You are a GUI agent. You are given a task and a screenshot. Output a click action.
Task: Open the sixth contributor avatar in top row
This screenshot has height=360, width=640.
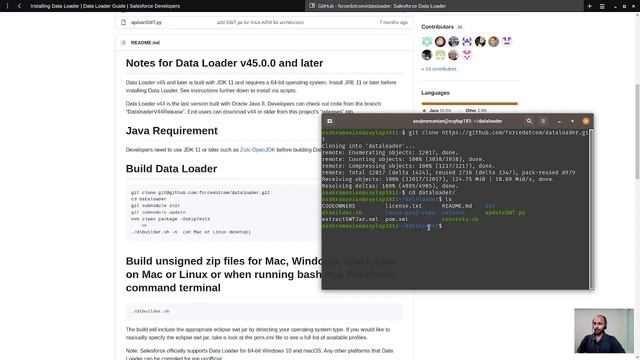(x=493, y=41)
